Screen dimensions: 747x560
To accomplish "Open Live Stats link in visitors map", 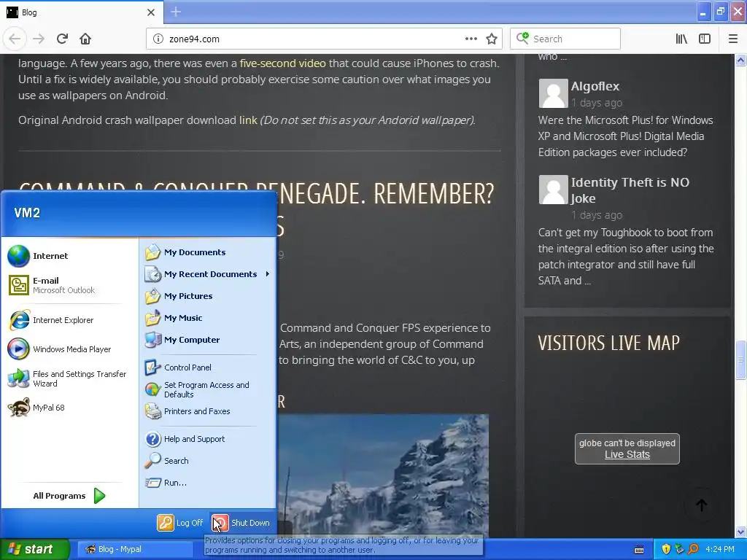I will pos(627,454).
